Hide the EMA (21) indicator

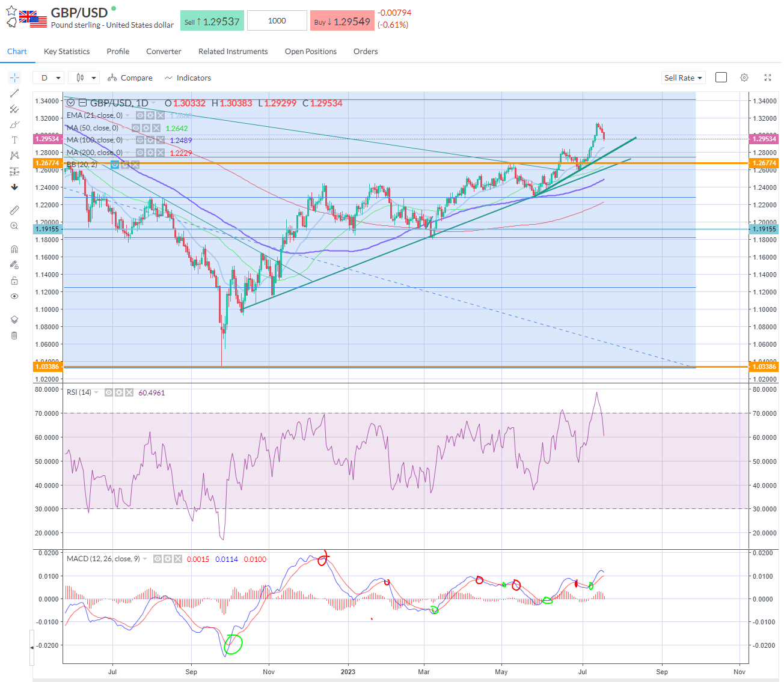(140, 115)
